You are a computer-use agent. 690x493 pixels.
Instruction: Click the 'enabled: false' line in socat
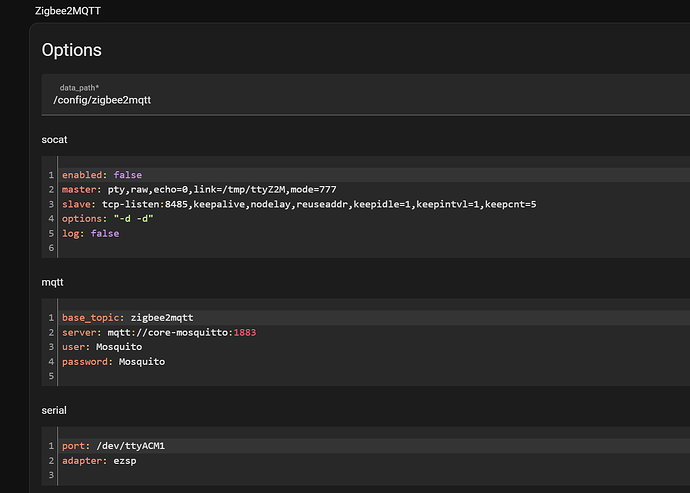click(x=101, y=175)
